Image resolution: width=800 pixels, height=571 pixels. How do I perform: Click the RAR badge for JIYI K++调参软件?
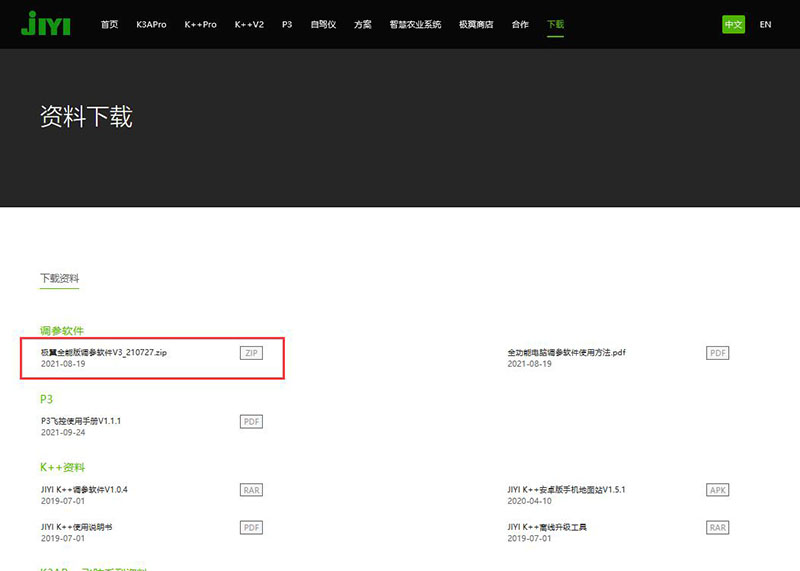(x=251, y=490)
